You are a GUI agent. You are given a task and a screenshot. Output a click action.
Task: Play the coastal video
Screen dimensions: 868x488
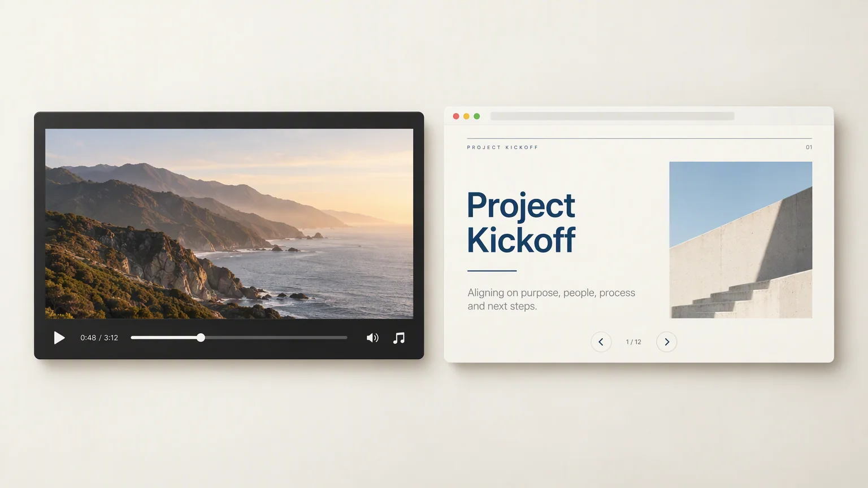pyautogui.click(x=59, y=338)
